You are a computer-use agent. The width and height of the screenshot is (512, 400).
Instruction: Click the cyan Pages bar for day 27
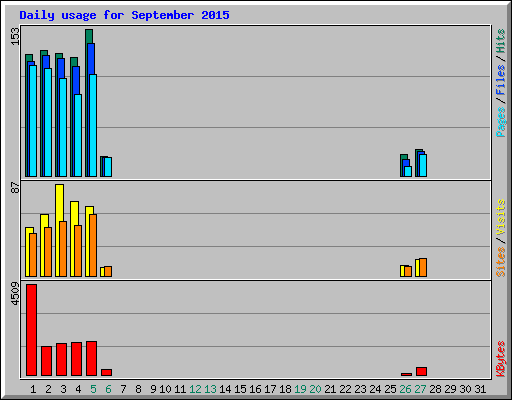point(423,165)
